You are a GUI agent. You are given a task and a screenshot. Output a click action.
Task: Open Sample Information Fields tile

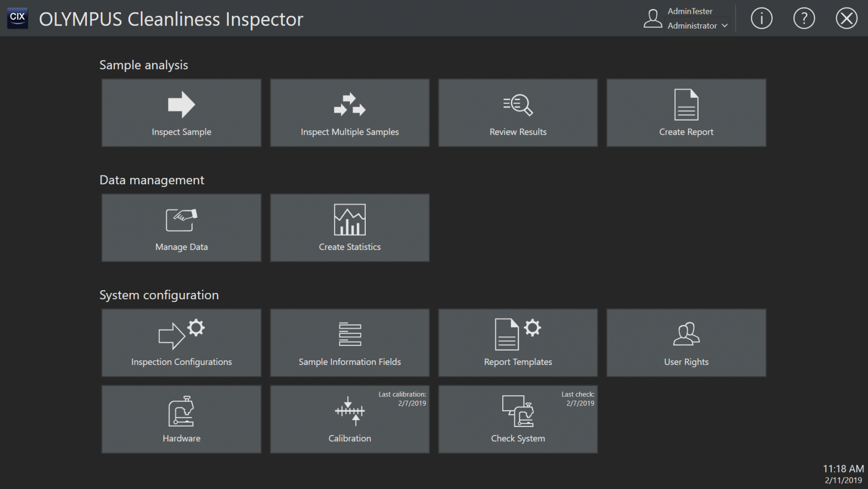pyautogui.click(x=349, y=343)
